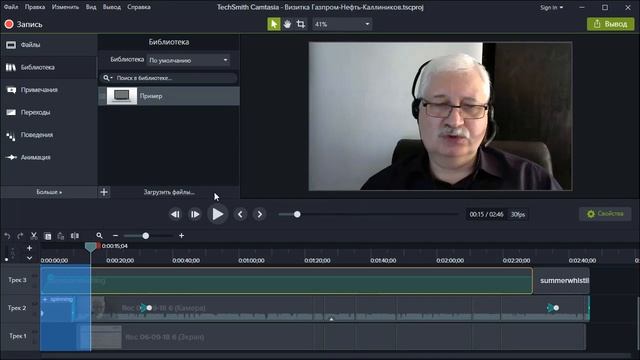Click the Split clip icon
Image resolution: width=640 pixels, height=360 pixels.
[x=75, y=236]
